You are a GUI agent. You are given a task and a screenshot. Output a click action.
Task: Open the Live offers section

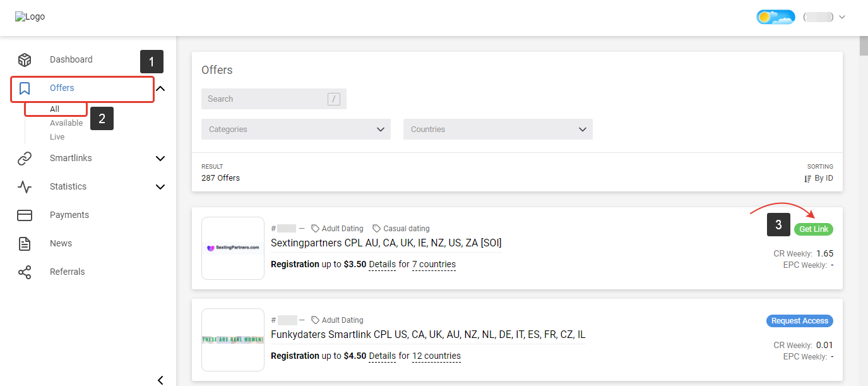point(57,136)
